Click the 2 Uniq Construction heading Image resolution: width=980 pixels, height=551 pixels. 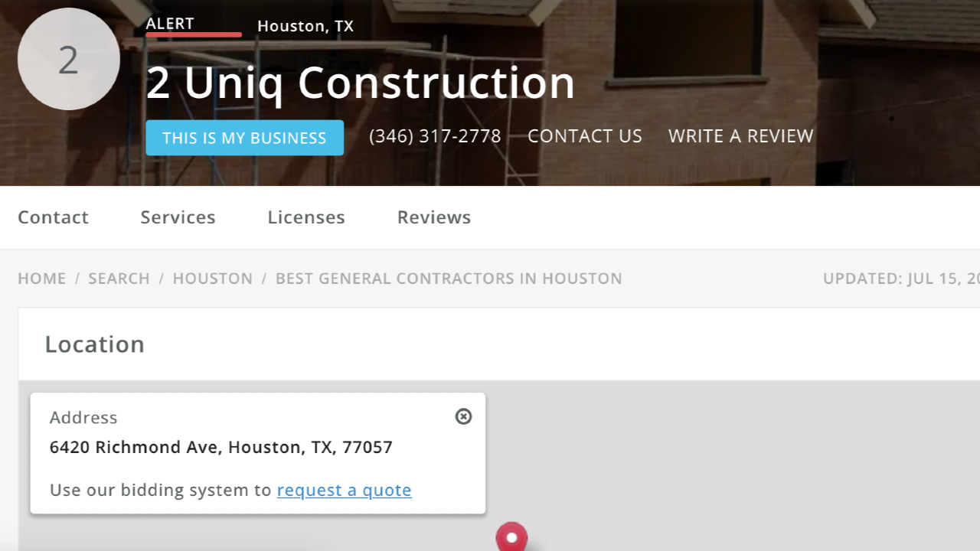coord(361,83)
